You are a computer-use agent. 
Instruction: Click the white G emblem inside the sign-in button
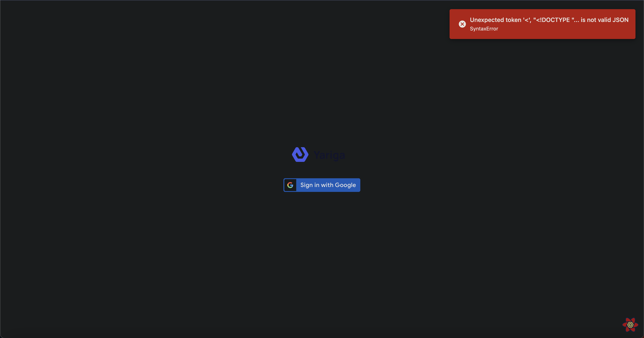[x=290, y=185]
